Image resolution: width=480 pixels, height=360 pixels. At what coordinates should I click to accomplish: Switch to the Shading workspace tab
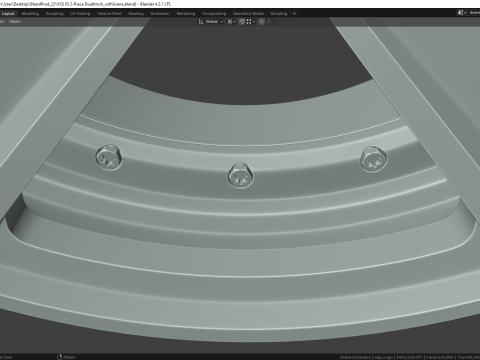coord(136,13)
